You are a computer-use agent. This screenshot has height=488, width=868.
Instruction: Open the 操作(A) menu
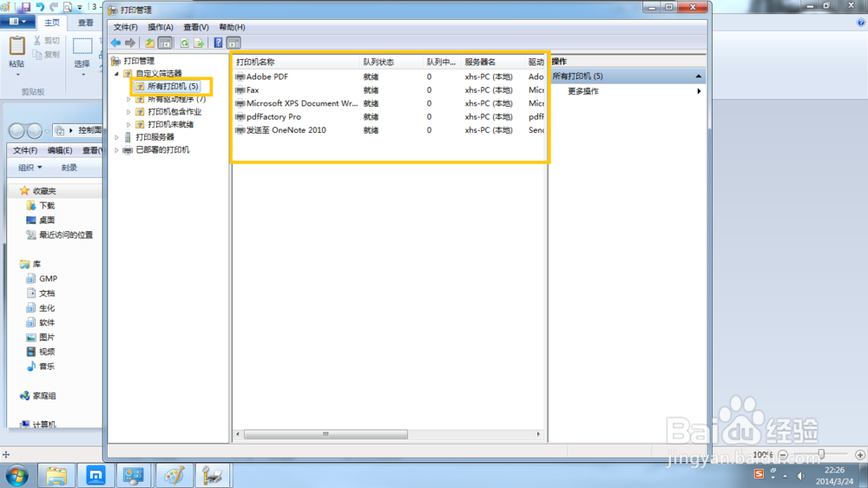(x=161, y=27)
